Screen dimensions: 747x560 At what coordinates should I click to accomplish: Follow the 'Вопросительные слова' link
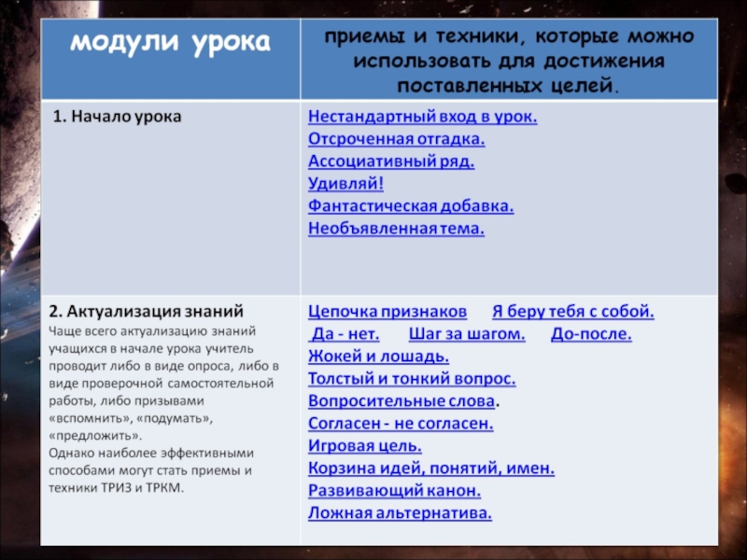[402, 401]
